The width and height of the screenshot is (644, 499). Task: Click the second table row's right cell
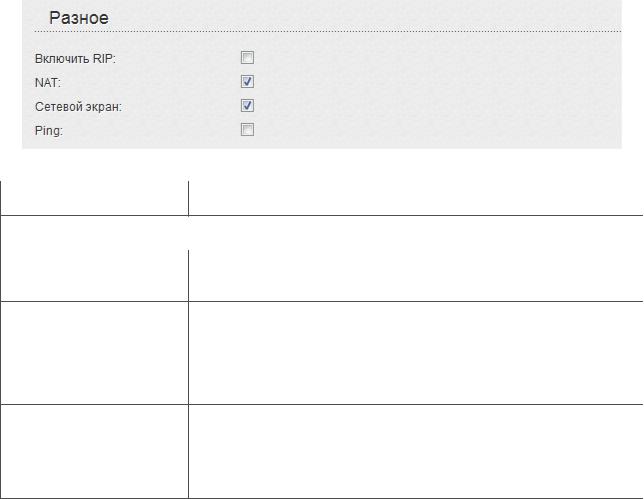(x=414, y=274)
